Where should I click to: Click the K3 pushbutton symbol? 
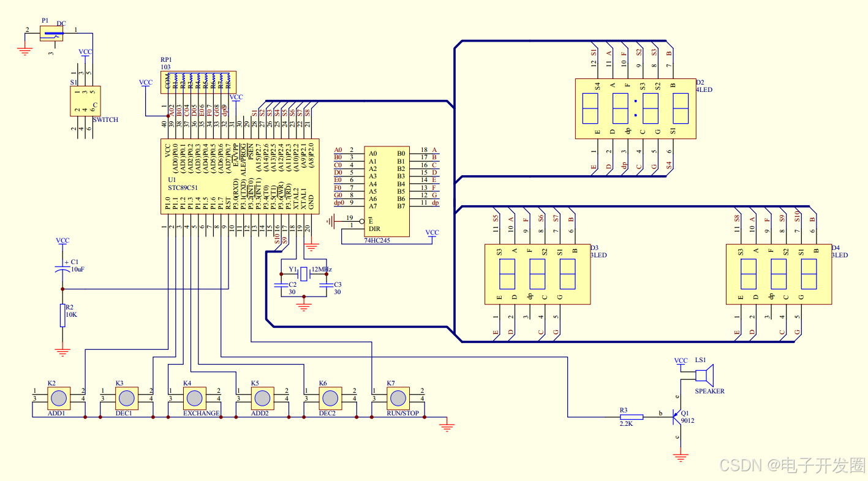[126, 398]
